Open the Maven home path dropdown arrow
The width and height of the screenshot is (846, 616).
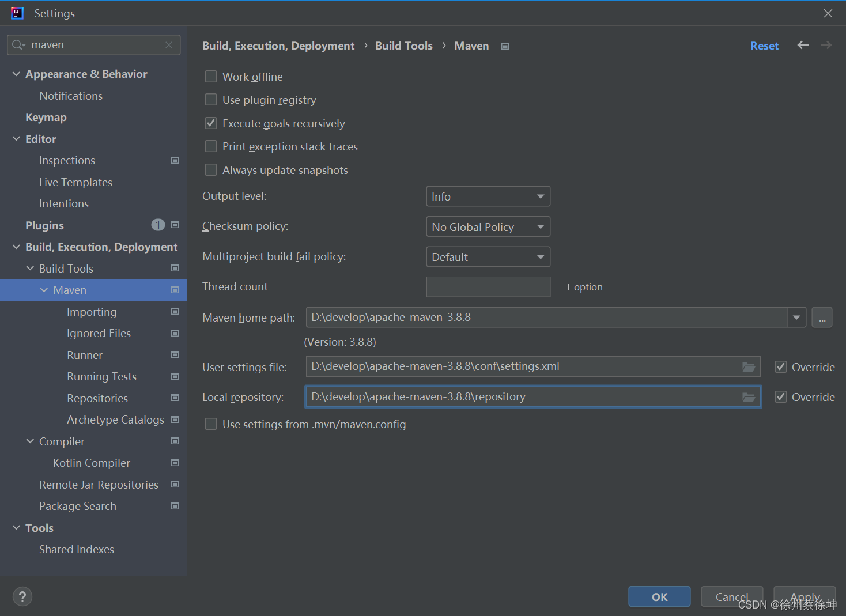tap(796, 318)
